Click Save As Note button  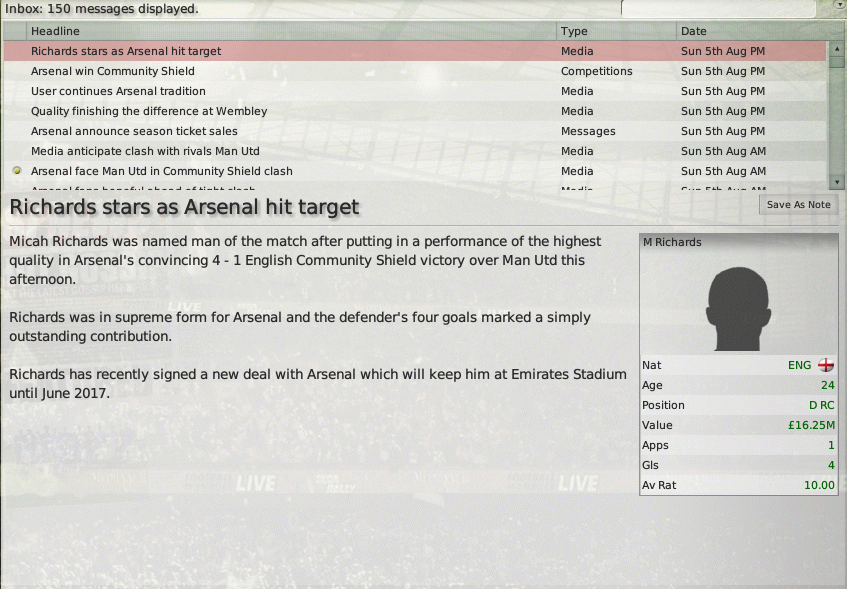798,205
